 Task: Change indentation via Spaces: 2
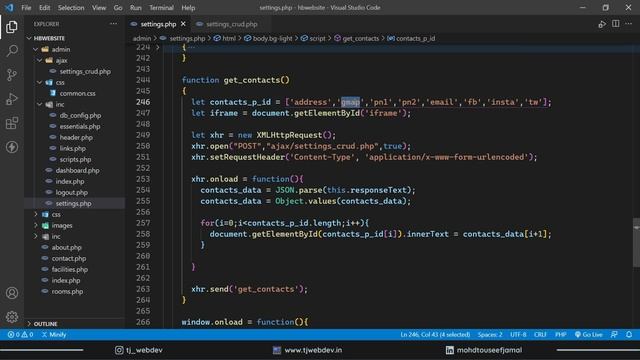coord(490,335)
